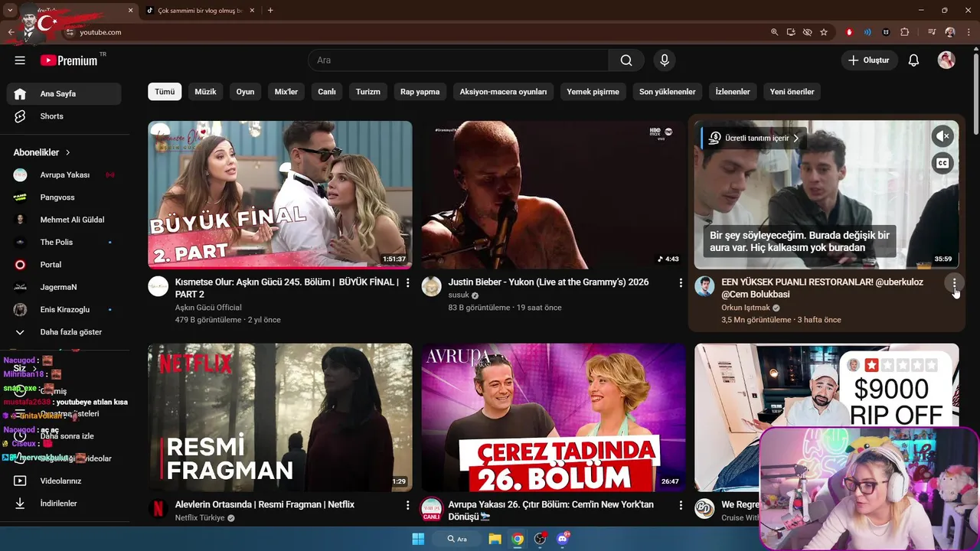This screenshot has width=980, height=551.
Task: Open options menu for Avrupa Yakası video
Action: 681,506
